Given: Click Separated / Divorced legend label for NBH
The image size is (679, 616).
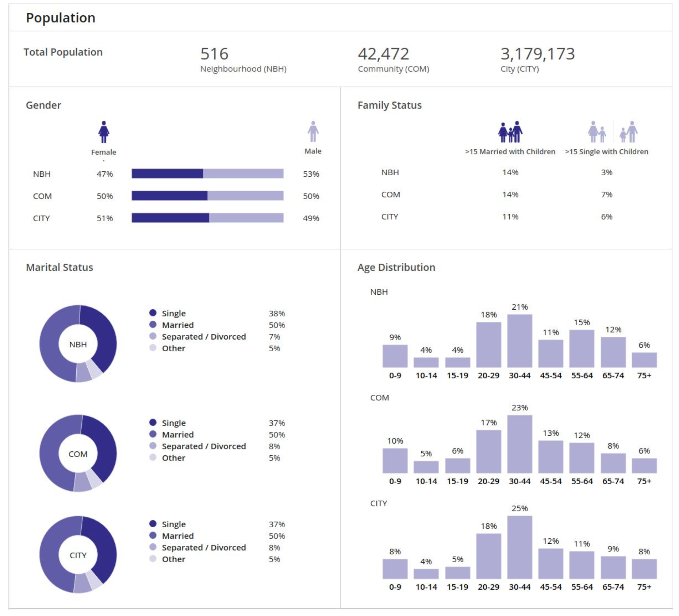Looking at the screenshot, I should click(204, 337).
